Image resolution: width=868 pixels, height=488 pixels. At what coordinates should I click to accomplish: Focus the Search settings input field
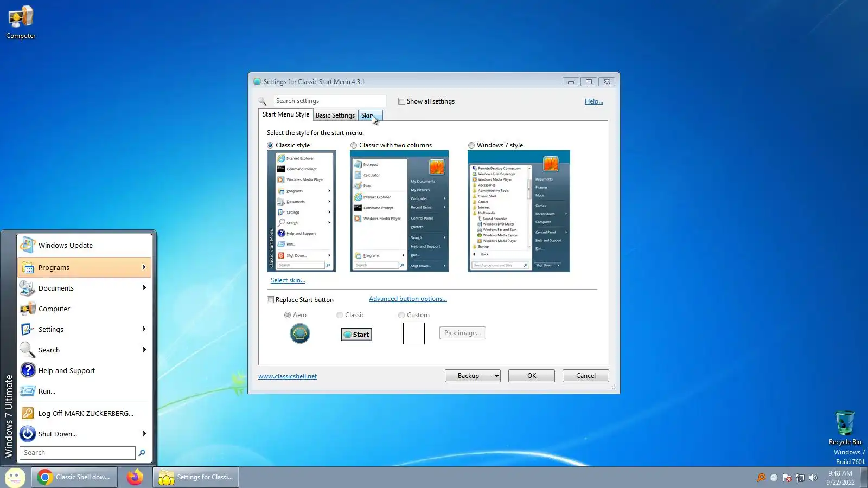329,101
